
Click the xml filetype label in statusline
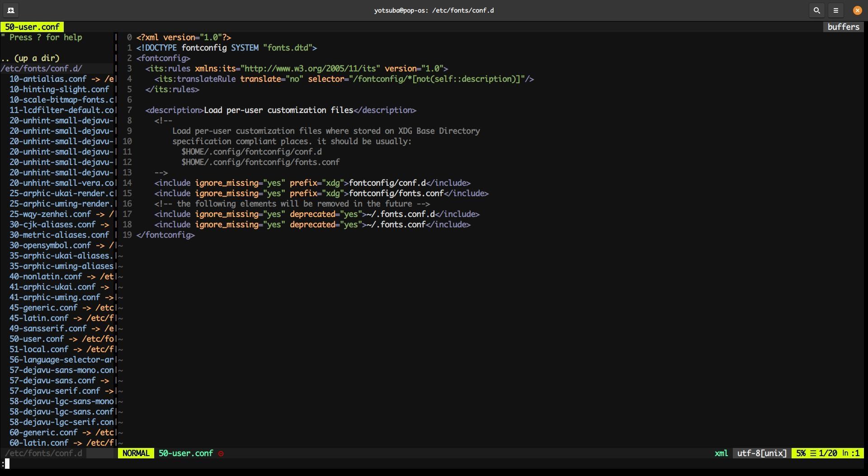tap(721, 453)
